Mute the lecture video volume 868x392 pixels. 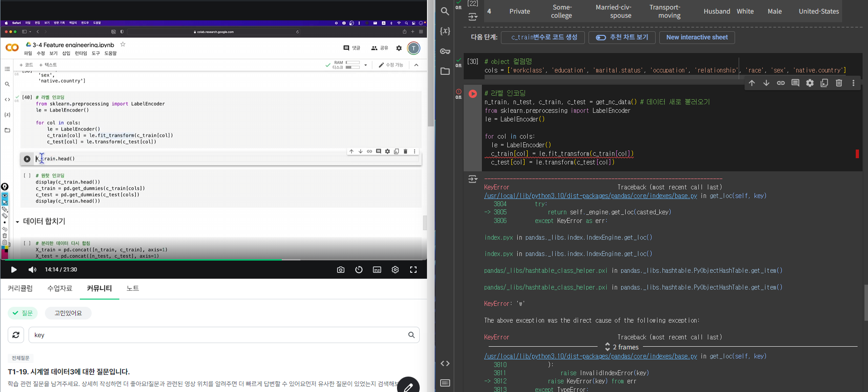32,270
